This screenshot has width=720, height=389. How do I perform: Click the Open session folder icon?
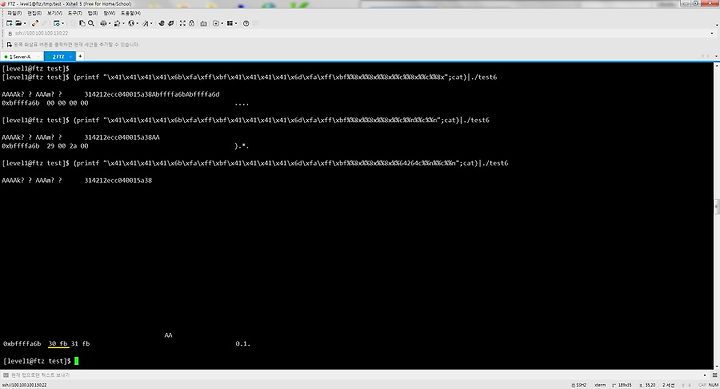18,23
